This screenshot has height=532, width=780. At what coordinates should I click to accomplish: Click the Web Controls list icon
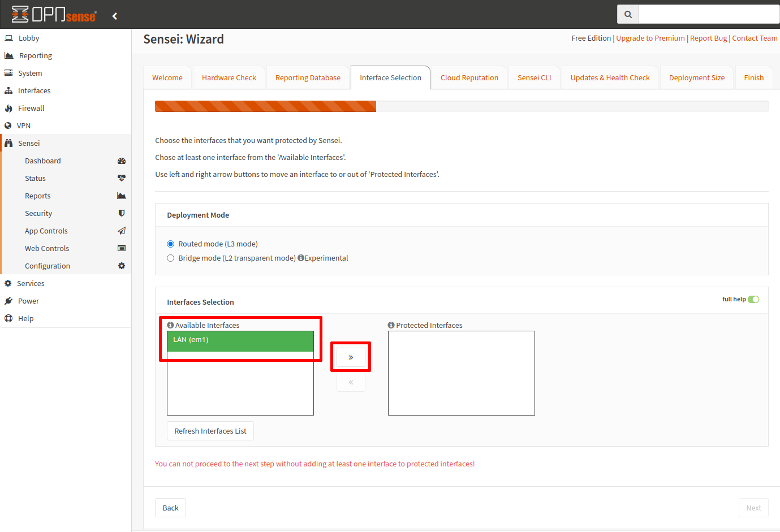tap(121, 248)
